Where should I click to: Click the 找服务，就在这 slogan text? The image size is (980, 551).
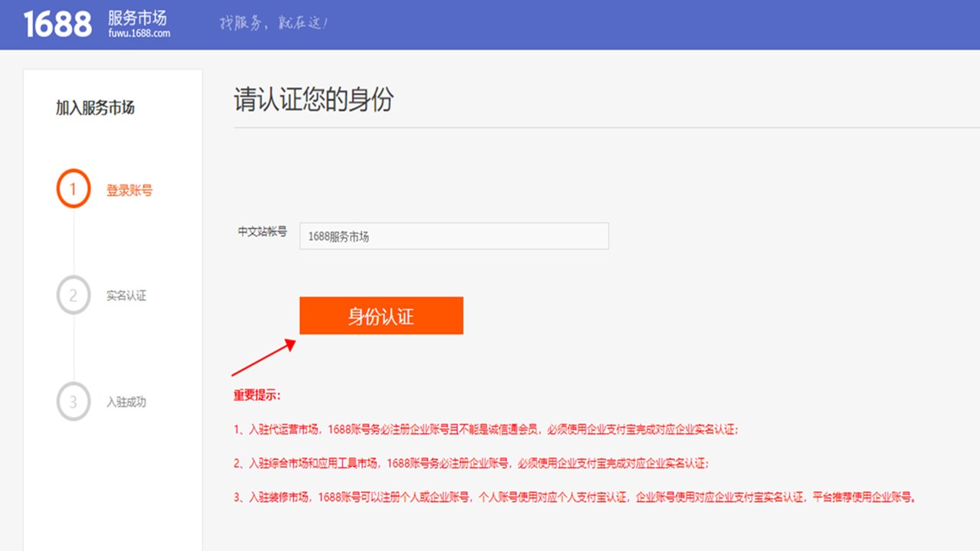pyautogui.click(x=275, y=23)
